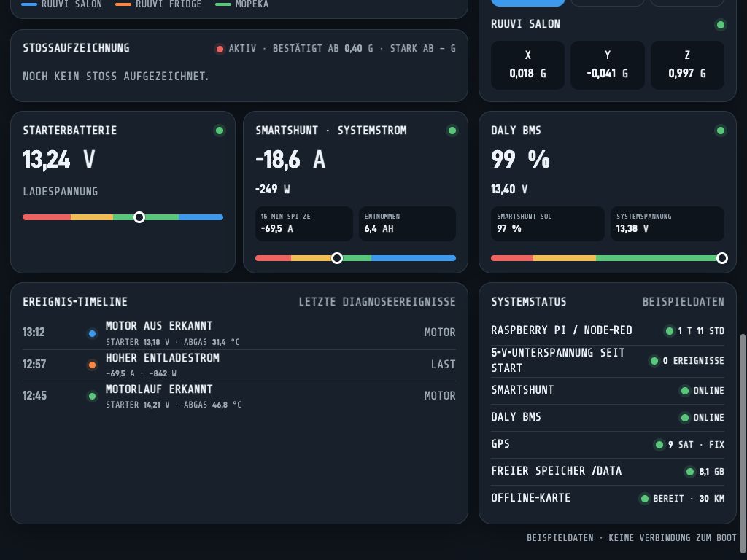The image size is (747, 560).
Task: Click the Daly BMS charge gauge marker
Action: pyautogui.click(x=722, y=258)
